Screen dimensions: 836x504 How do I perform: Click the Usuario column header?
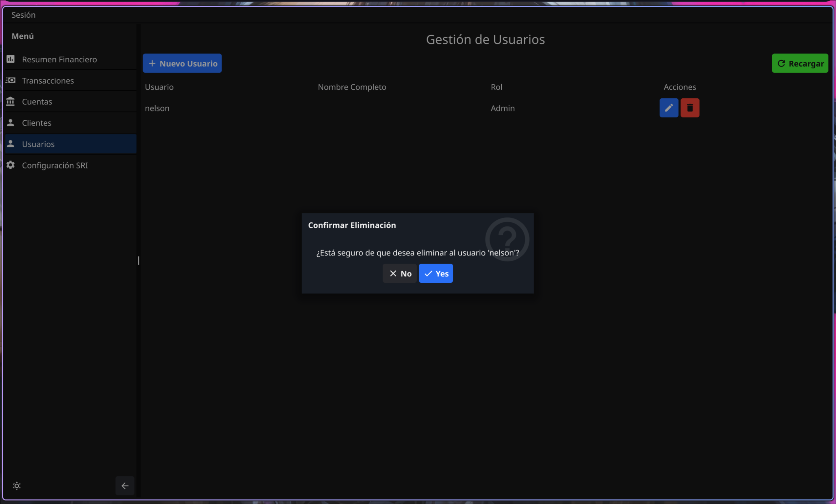pyautogui.click(x=159, y=87)
